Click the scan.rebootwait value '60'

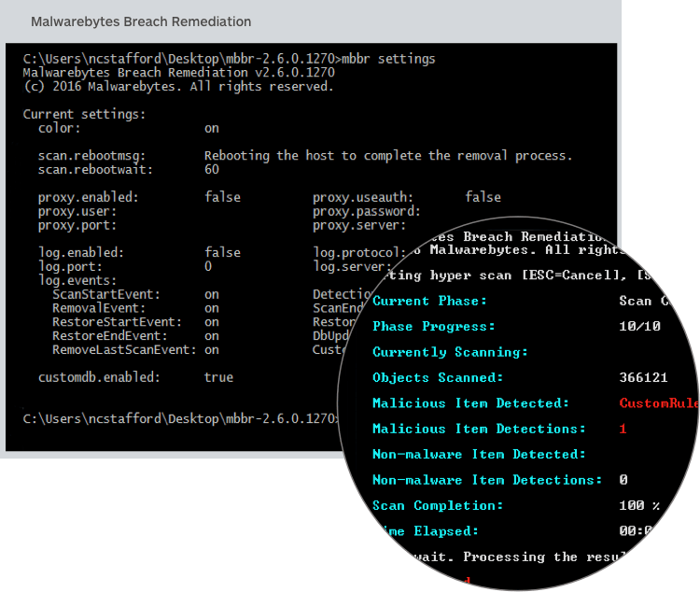click(x=212, y=169)
